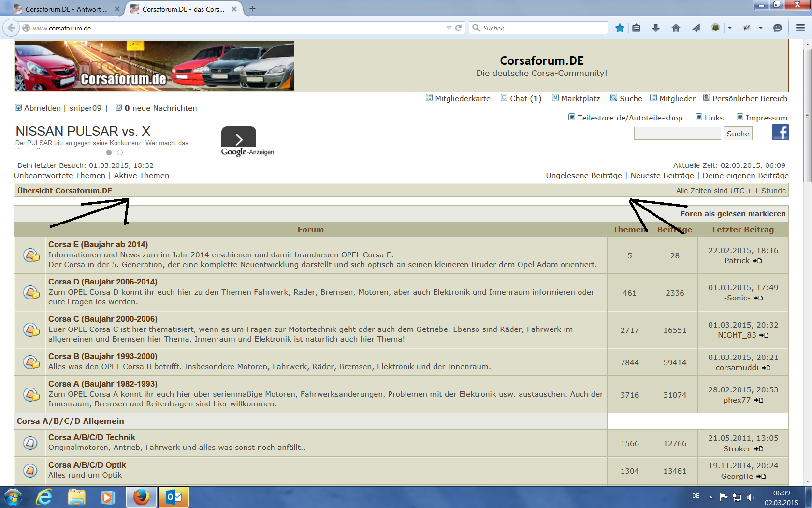
Task: Open the bookmarks list icon
Action: (x=637, y=28)
